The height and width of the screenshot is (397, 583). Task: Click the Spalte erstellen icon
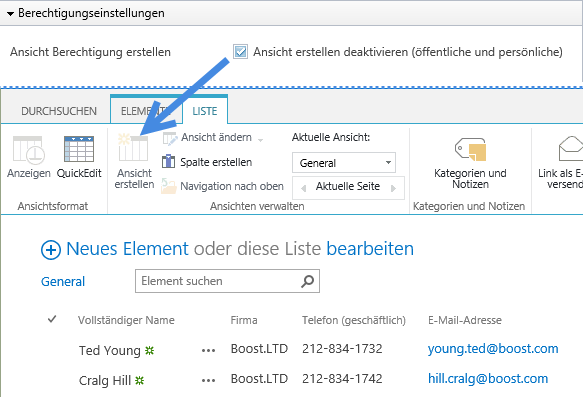(168, 162)
